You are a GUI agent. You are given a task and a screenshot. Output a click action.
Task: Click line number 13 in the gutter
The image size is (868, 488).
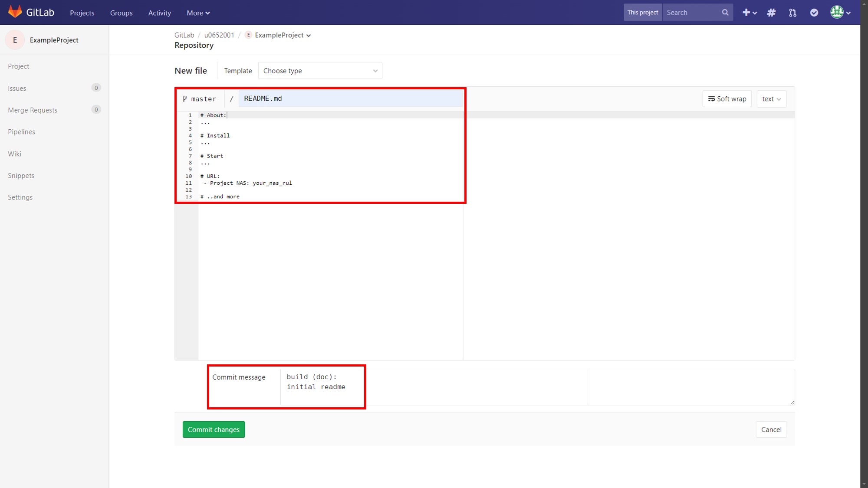[x=188, y=197]
